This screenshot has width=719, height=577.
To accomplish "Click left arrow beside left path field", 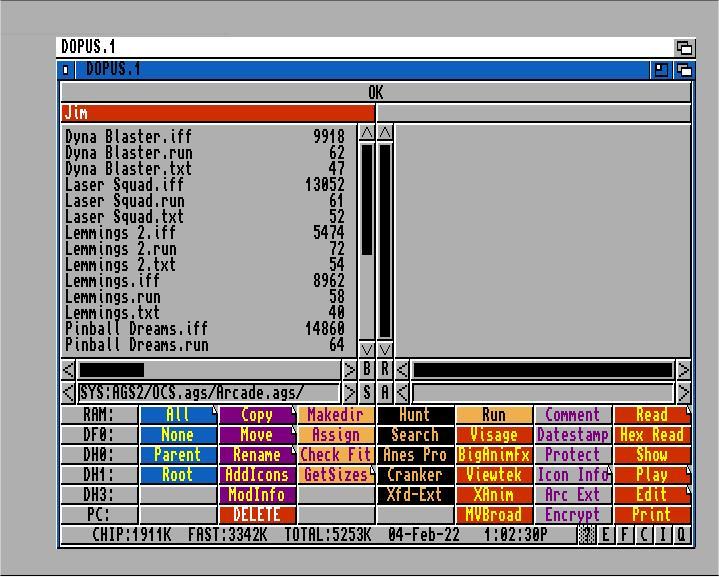I will [68, 393].
